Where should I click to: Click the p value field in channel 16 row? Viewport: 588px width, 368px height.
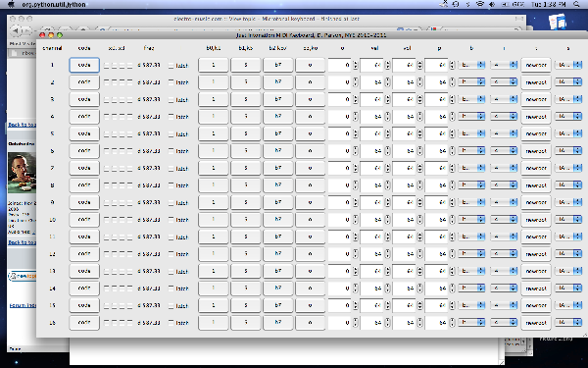pos(436,323)
